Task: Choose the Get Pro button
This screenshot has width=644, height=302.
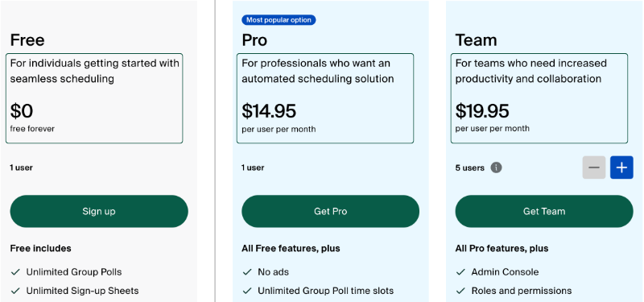Action: [331, 211]
